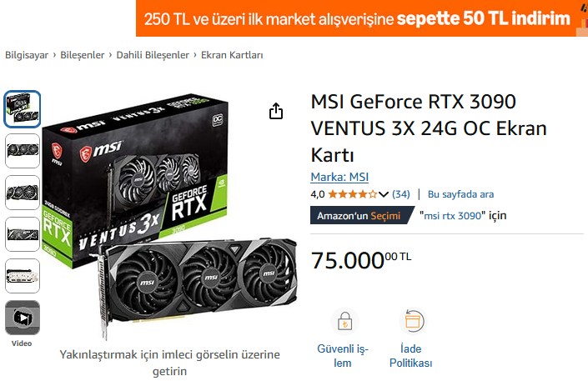Select the third angled card thumbnail

(x=23, y=193)
